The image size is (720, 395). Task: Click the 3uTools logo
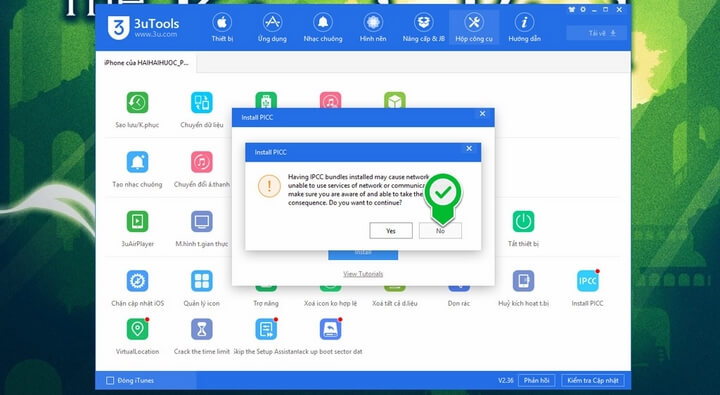143,28
